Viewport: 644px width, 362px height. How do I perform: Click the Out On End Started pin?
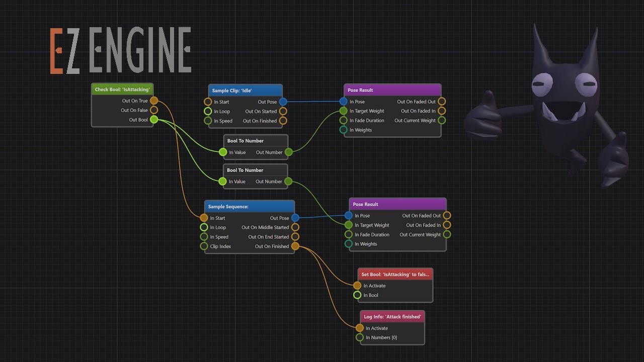pos(295,237)
